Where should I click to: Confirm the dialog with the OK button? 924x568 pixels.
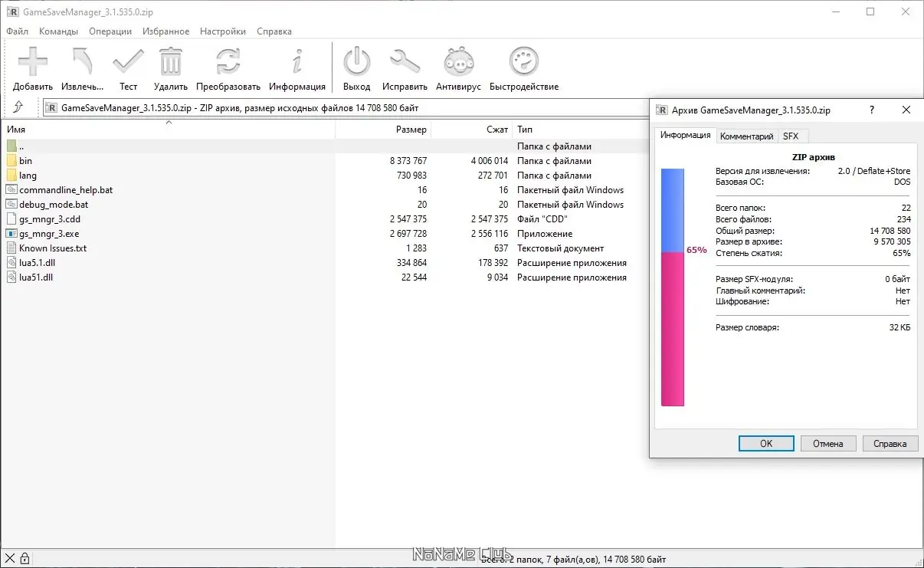[x=765, y=443]
